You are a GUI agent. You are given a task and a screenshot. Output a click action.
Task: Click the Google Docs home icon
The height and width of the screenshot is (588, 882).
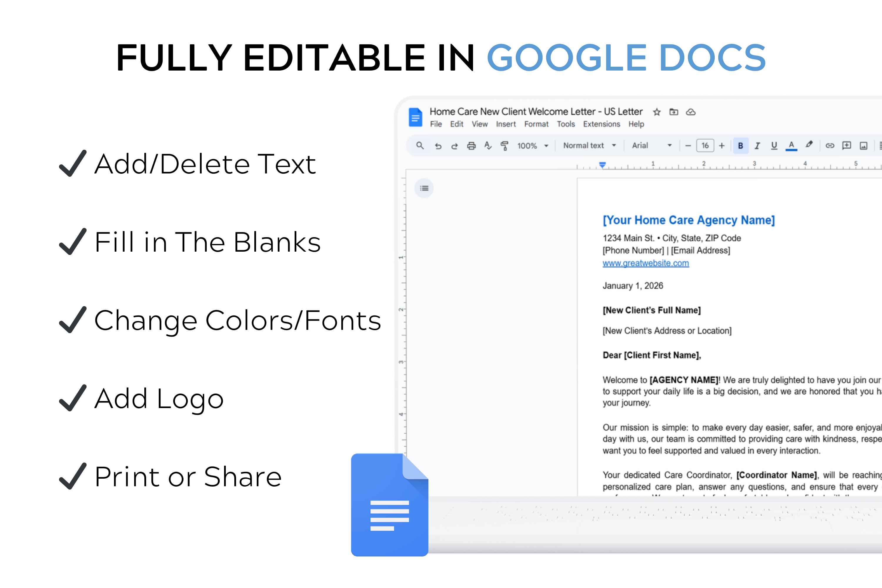click(415, 117)
